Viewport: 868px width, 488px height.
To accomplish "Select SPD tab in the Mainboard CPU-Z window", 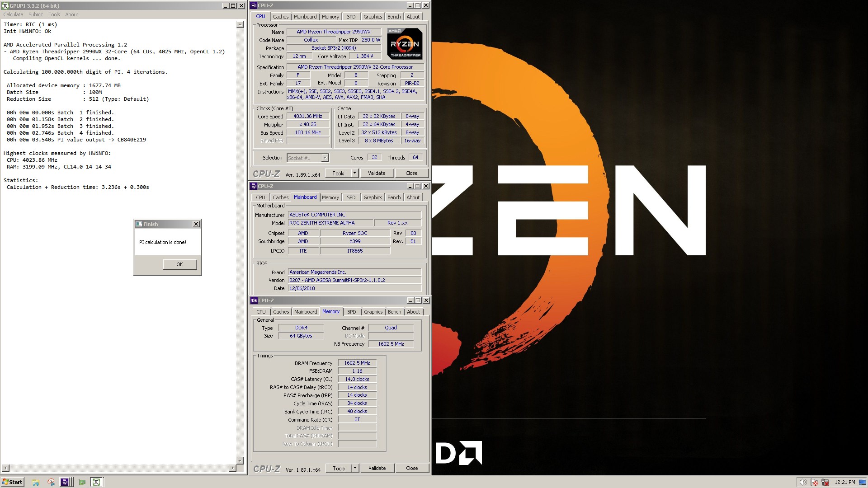I will click(351, 197).
